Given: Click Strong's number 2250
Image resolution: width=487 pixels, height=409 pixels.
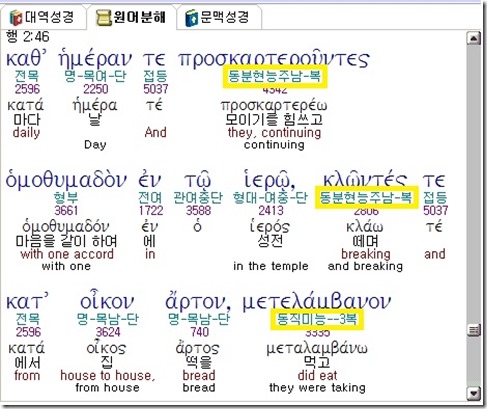Looking at the screenshot, I should point(96,89).
